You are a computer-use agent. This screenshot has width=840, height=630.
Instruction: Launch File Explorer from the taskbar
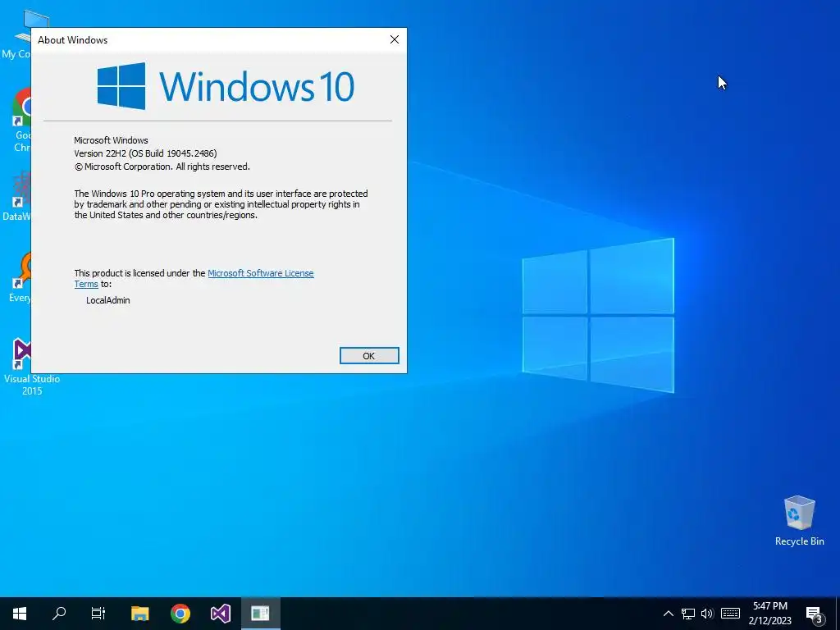139,614
